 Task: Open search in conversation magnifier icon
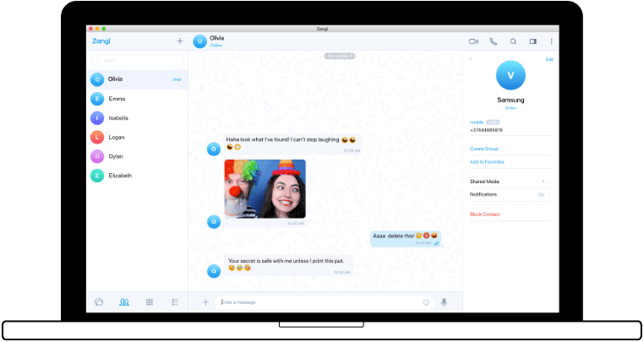point(513,41)
